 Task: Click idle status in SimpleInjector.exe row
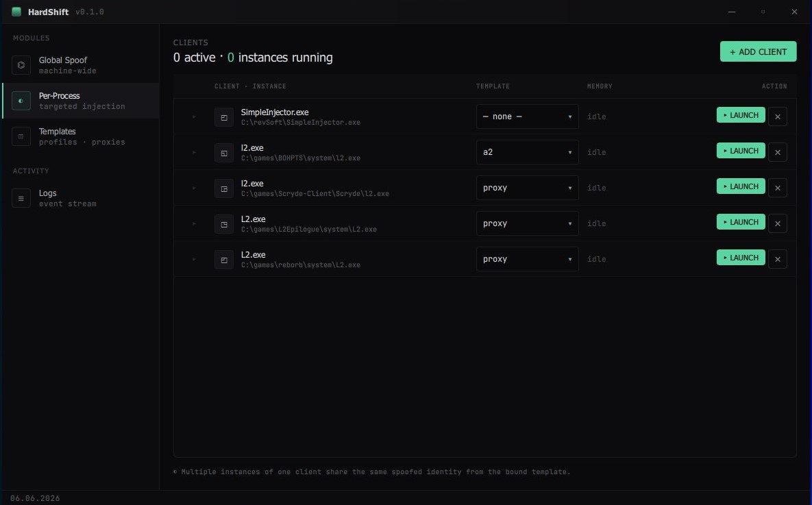(596, 117)
